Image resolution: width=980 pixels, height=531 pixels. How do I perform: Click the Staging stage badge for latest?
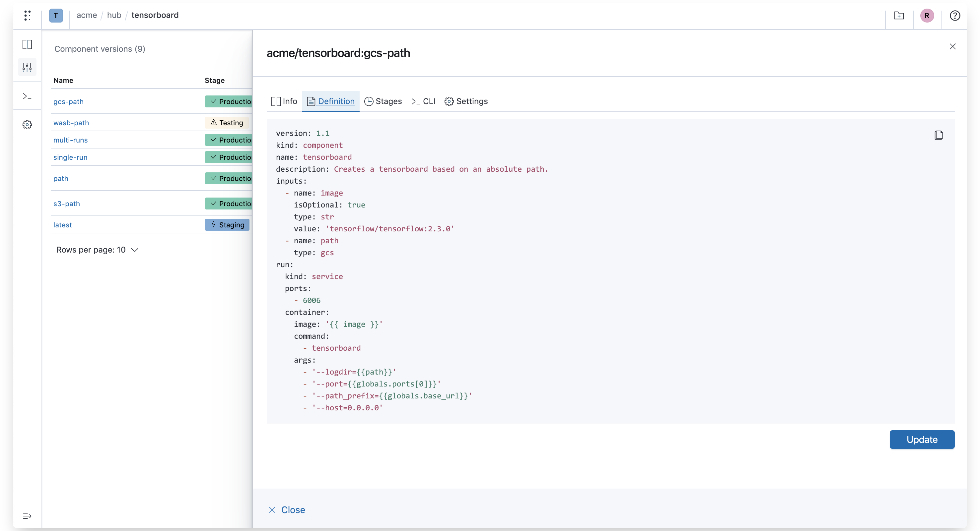227,225
